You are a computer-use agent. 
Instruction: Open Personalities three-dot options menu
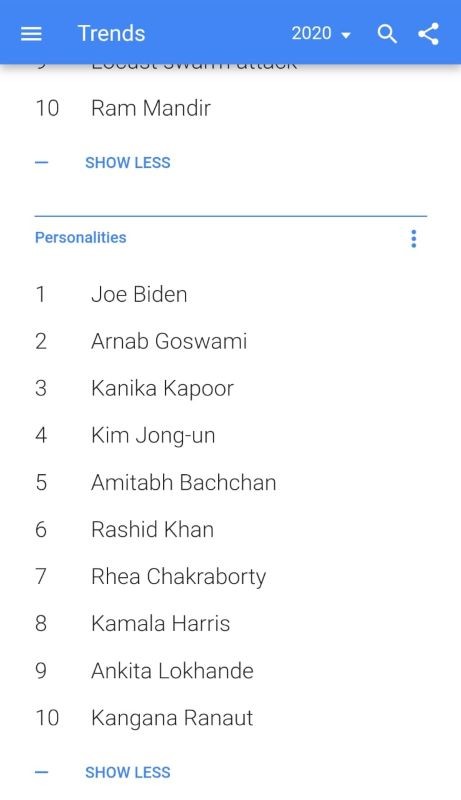tap(414, 238)
